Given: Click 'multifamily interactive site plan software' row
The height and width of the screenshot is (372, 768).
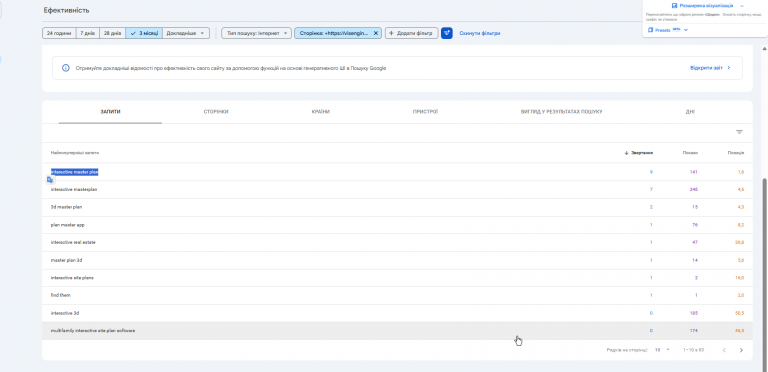Looking at the screenshot, I should (397, 331).
